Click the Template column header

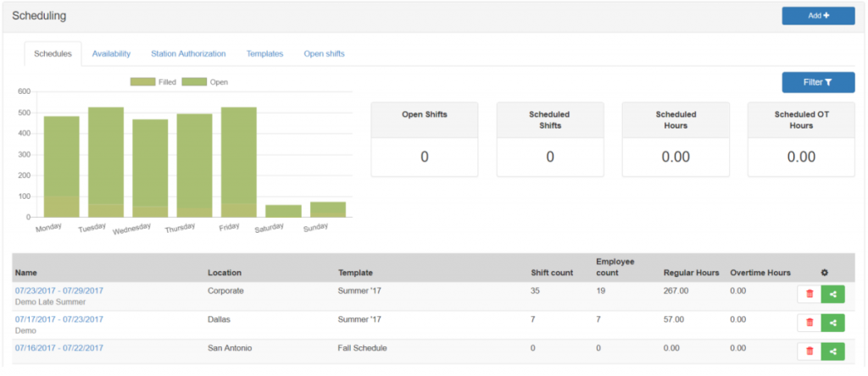coord(355,273)
